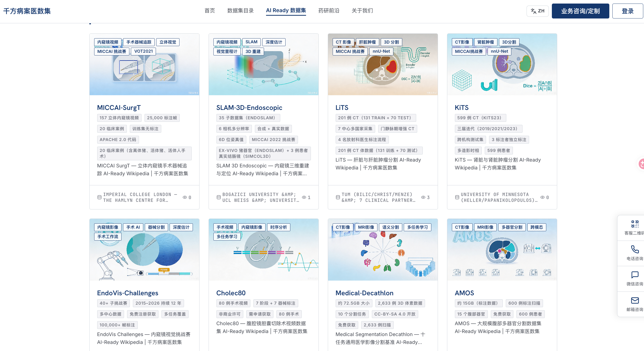The image size is (644, 351).
Task: Click the eye view-count icon on LiTS card
Action: (423, 197)
